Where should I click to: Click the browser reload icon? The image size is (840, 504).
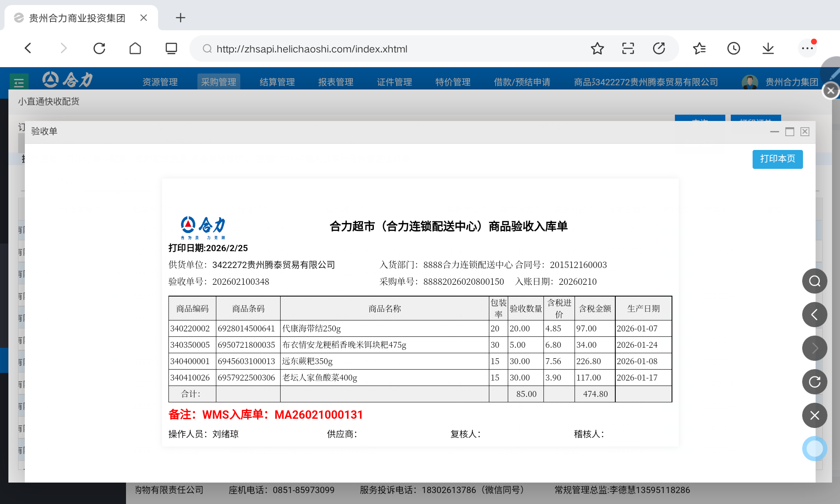[x=99, y=49]
